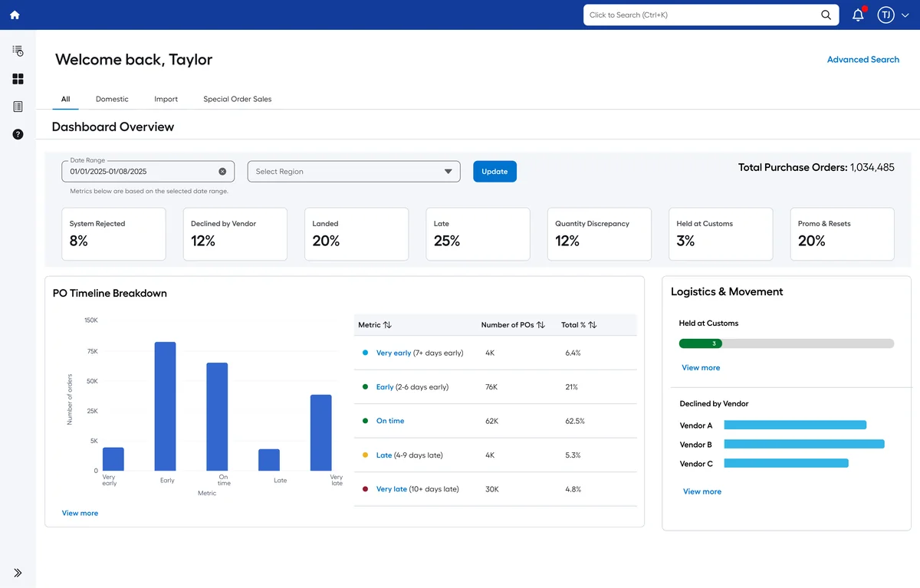This screenshot has height=588, width=920.
Task: Open the dashboard grid sidebar icon
Action: click(18, 79)
